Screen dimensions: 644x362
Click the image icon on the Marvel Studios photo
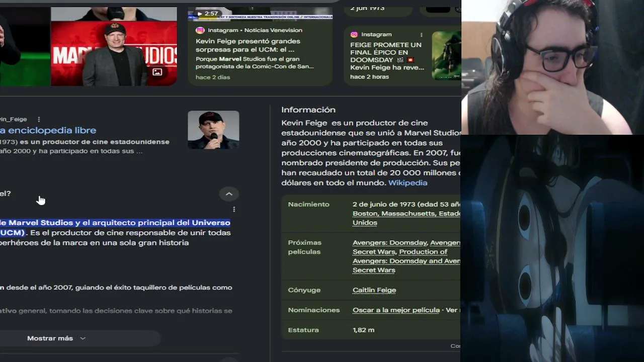click(x=157, y=72)
